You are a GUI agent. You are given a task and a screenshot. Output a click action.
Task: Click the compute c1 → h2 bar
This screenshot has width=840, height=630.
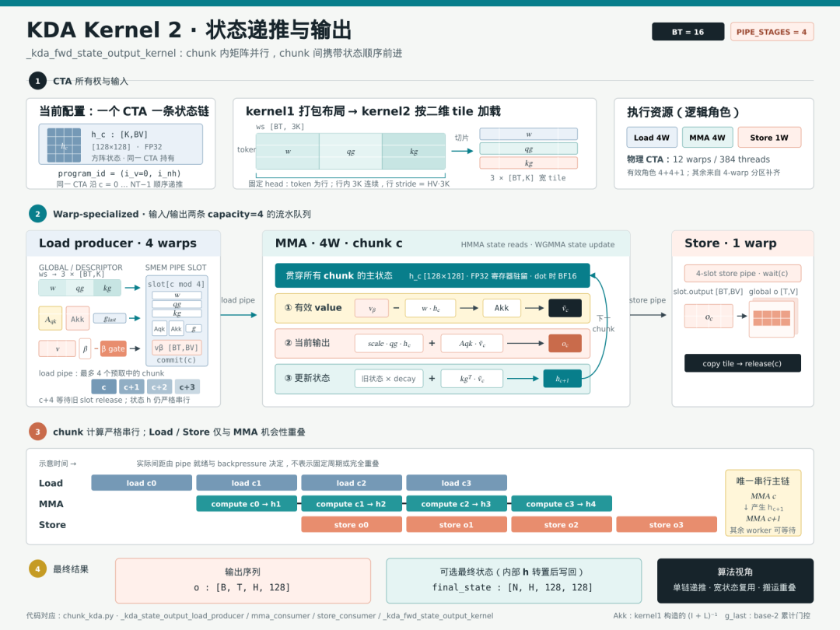352,503
